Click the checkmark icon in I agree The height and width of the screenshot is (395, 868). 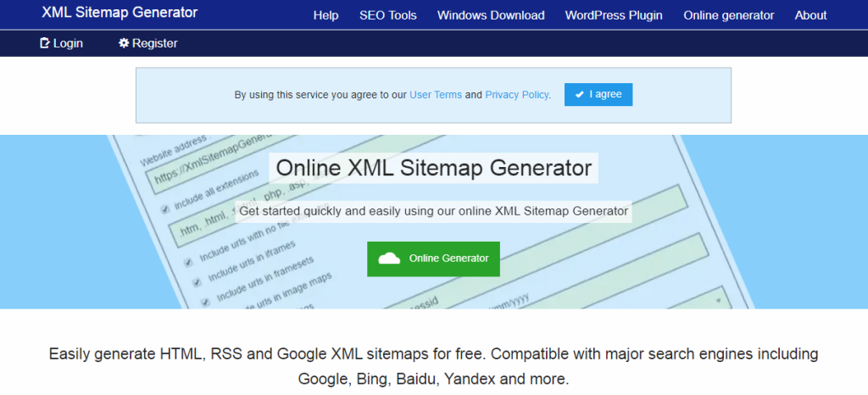click(580, 95)
